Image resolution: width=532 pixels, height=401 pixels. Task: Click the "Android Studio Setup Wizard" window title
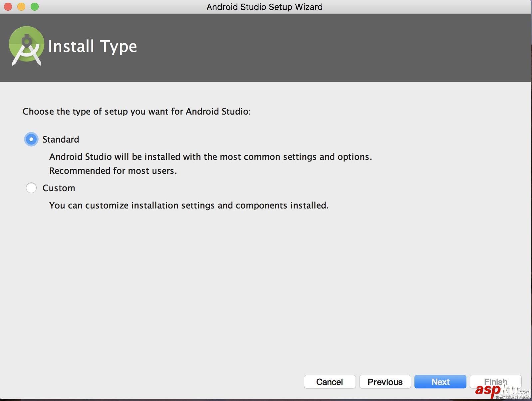265,7
